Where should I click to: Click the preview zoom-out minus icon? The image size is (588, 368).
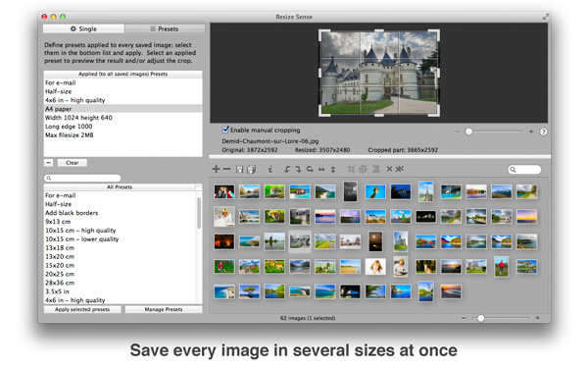coord(457,131)
